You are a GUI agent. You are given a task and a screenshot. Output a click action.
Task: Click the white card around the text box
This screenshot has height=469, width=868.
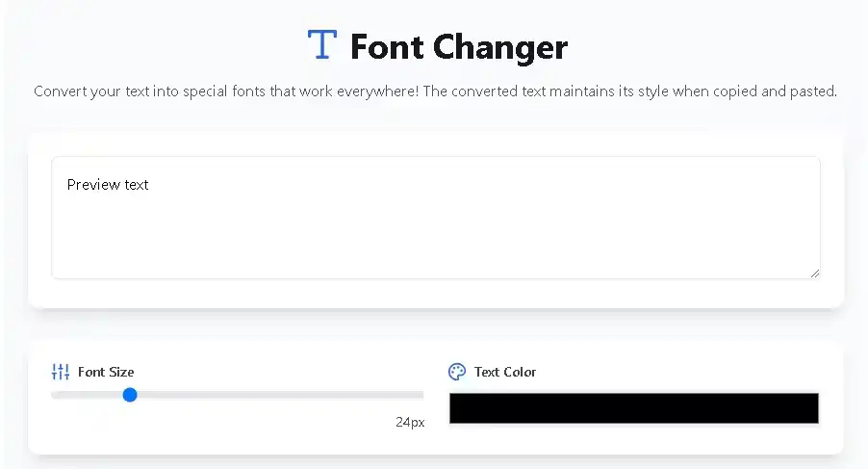point(435,294)
